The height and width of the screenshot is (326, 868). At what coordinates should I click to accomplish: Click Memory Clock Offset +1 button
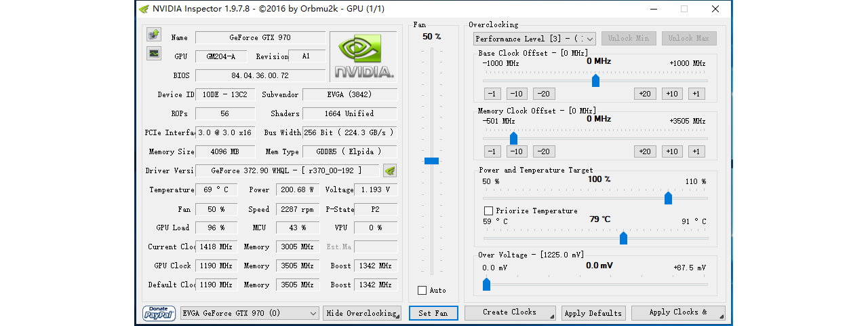(696, 151)
